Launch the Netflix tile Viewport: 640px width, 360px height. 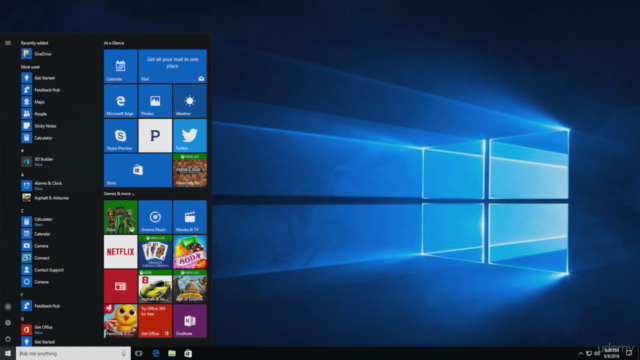click(120, 251)
